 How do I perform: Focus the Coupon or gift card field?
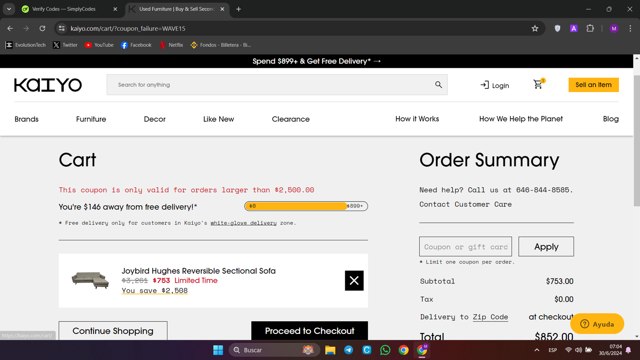465,247
